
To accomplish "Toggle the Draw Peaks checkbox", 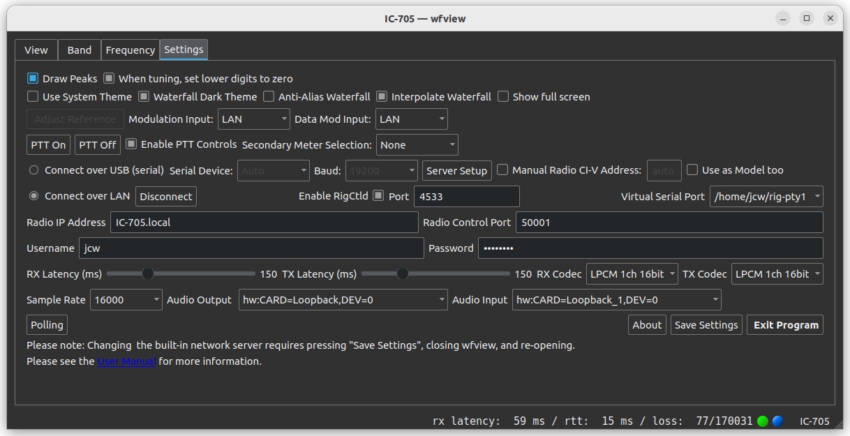I will coord(33,79).
